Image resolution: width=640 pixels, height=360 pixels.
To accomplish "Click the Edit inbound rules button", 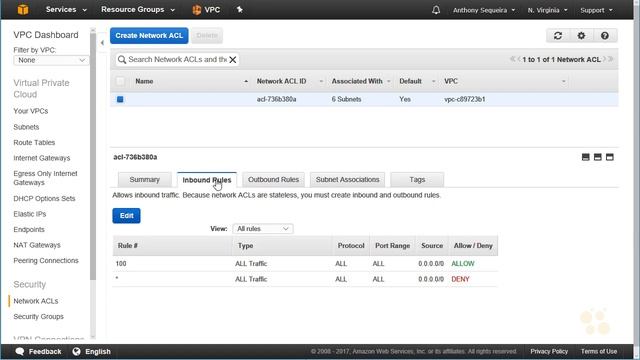I will pyautogui.click(x=127, y=216).
